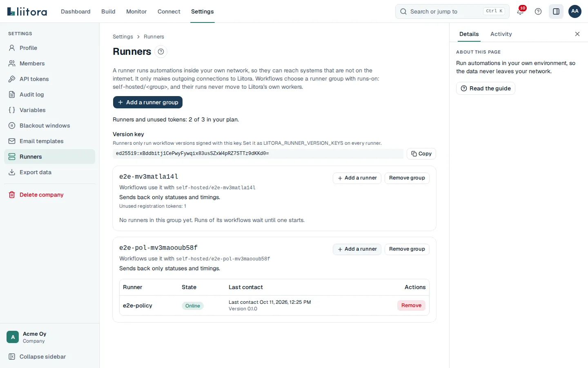Image resolution: width=588 pixels, height=368 pixels.
Task: Click the Liitora logo
Action: [27, 11]
